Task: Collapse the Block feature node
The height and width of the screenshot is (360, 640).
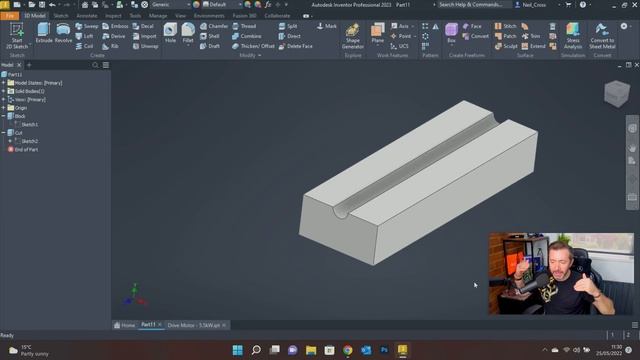Action: 4,116
